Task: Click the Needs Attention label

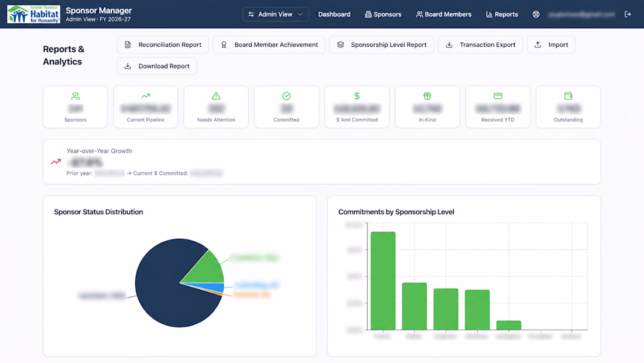Action: pyautogui.click(x=216, y=120)
